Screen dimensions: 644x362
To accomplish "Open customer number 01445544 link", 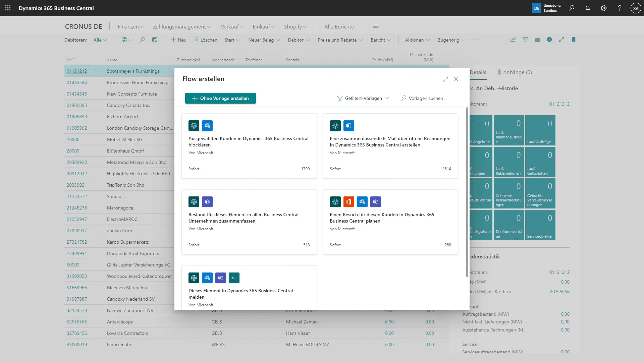I will click(76, 82).
